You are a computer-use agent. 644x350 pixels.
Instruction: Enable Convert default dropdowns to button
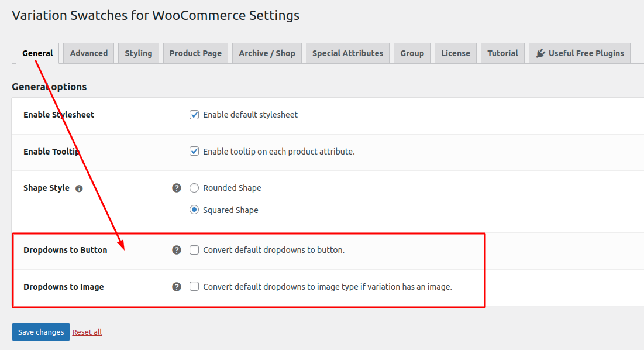pyautogui.click(x=194, y=250)
